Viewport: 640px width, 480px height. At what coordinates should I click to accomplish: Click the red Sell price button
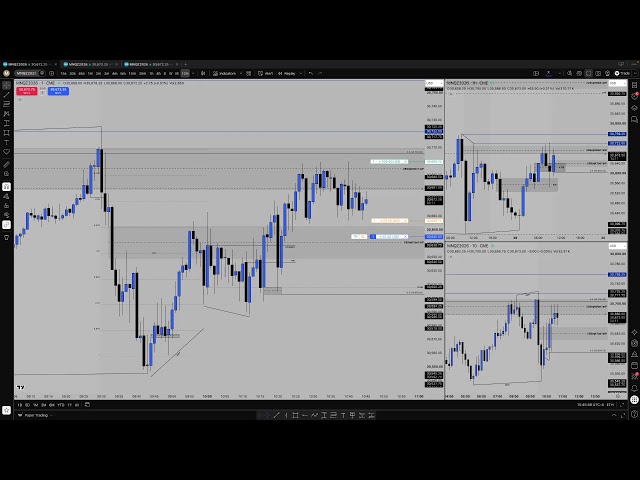pyautogui.click(x=27, y=91)
